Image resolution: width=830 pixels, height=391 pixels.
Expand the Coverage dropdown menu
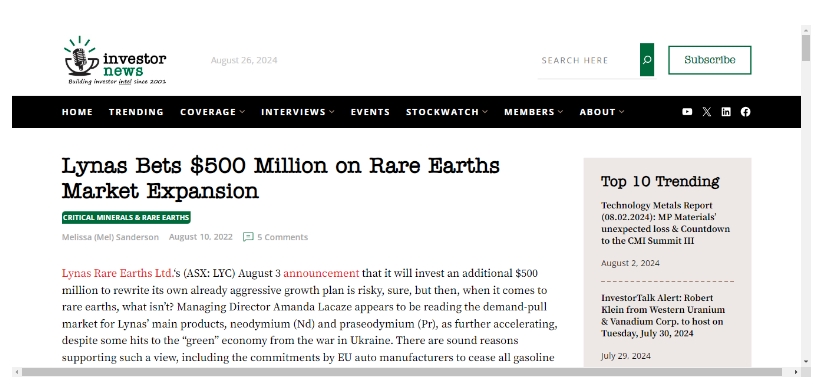[212, 112]
